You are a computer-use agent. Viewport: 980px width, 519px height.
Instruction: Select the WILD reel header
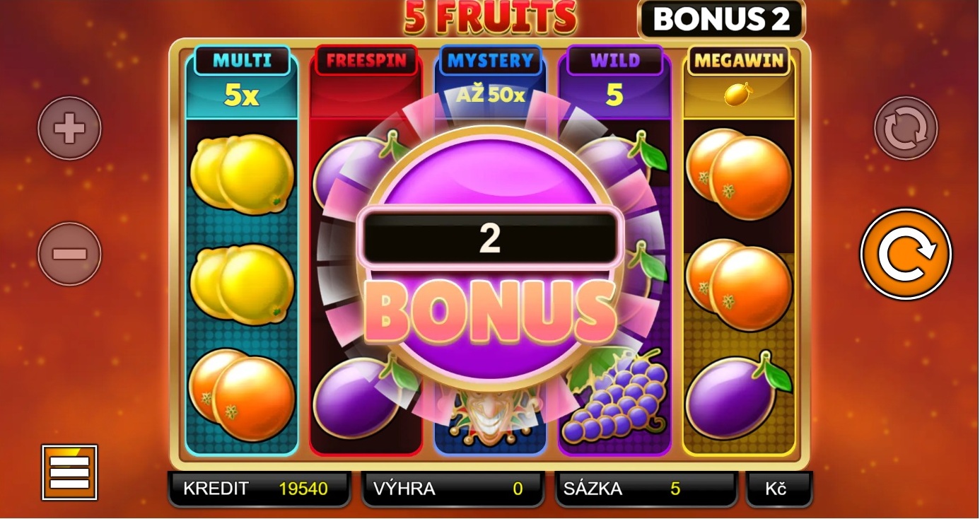[x=614, y=61]
